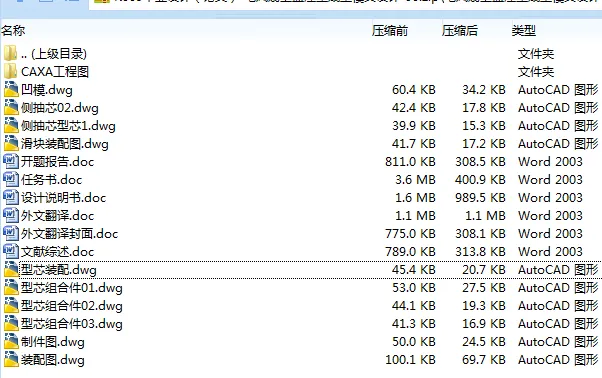This screenshot has height=378, width=602.
Task: Click the parent directory folder icon
Action: coord(10,53)
